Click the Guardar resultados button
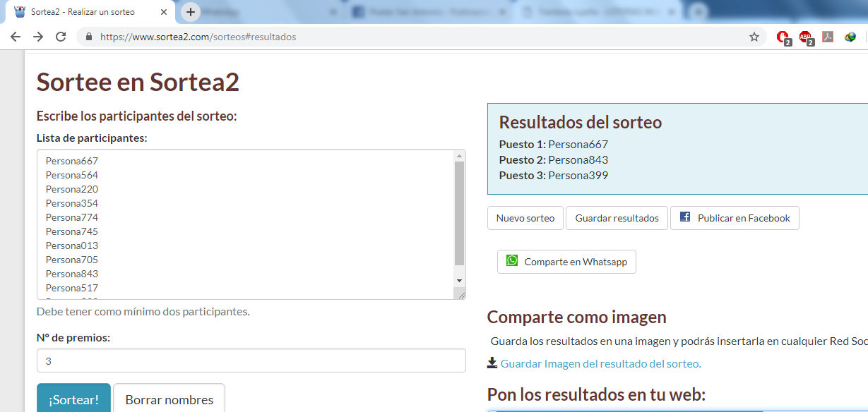Viewport: 868px width, 412px height. 617,218
